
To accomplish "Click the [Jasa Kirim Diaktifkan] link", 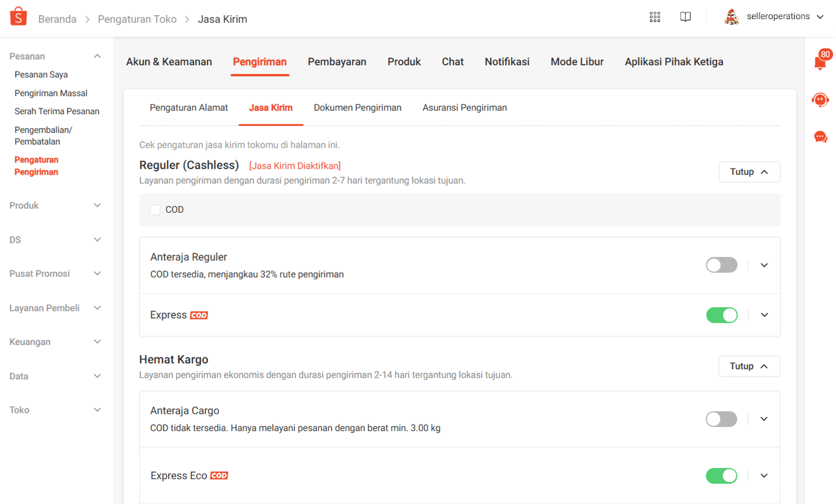I will tap(295, 166).
